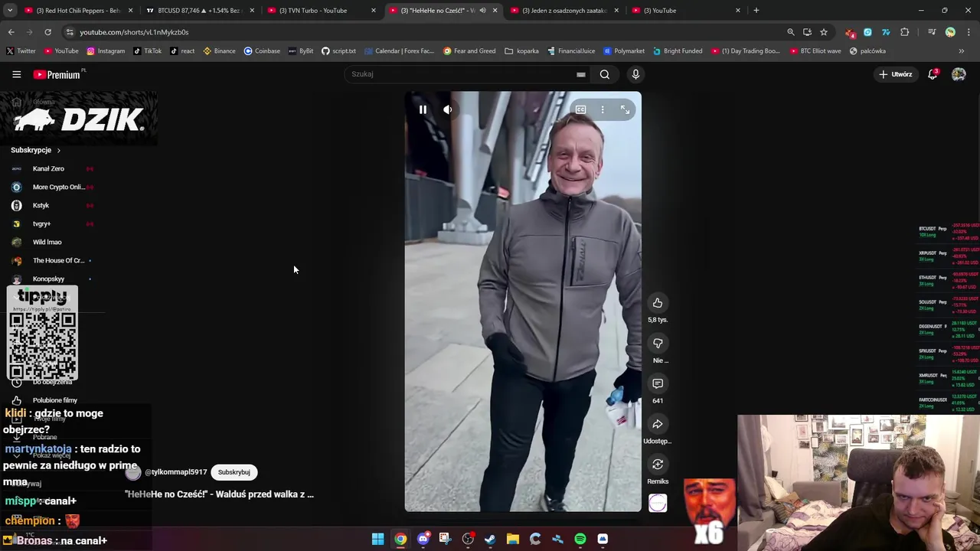Open Coinbase bookmark

tap(262, 51)
